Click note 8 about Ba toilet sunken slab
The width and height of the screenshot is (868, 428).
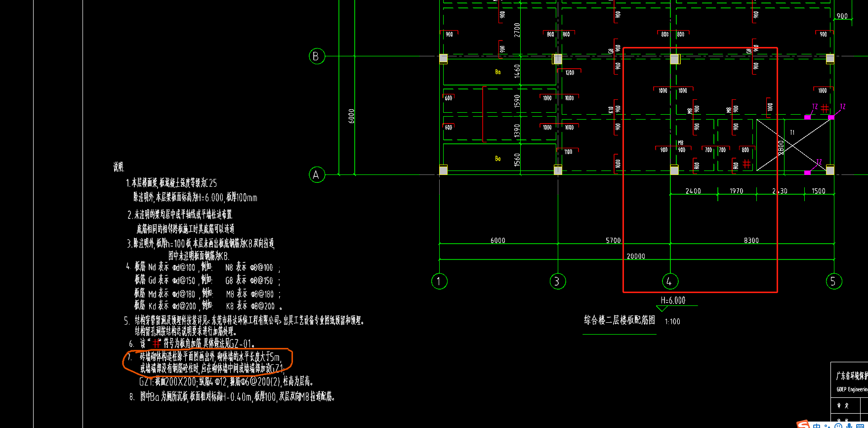[x=232, y=396]
